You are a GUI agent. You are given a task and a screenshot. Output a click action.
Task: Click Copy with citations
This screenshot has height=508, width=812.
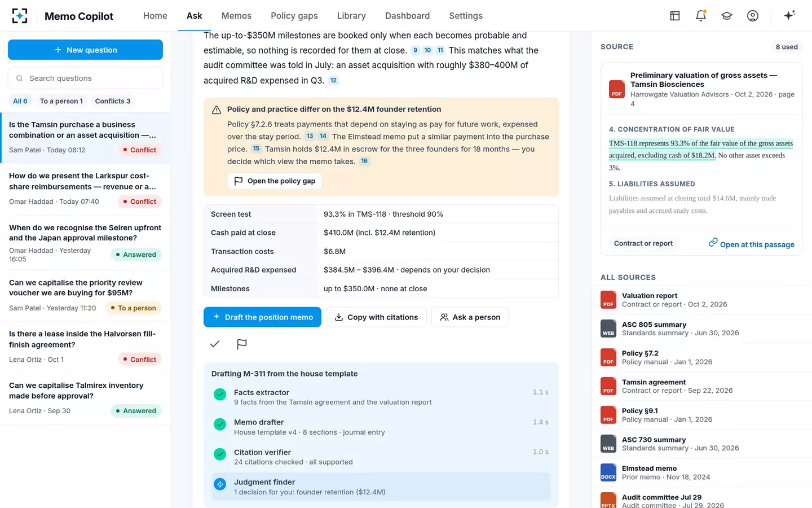pos(376,317)
